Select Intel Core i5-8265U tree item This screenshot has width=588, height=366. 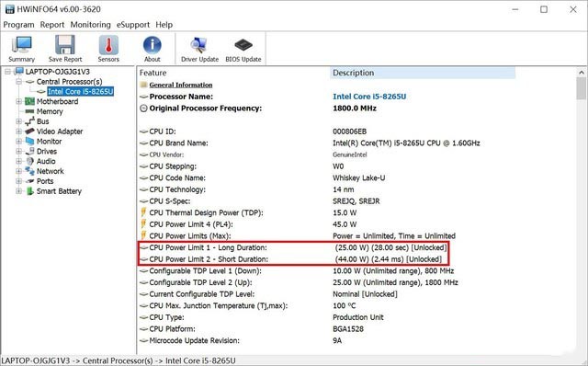coord(80,92)
